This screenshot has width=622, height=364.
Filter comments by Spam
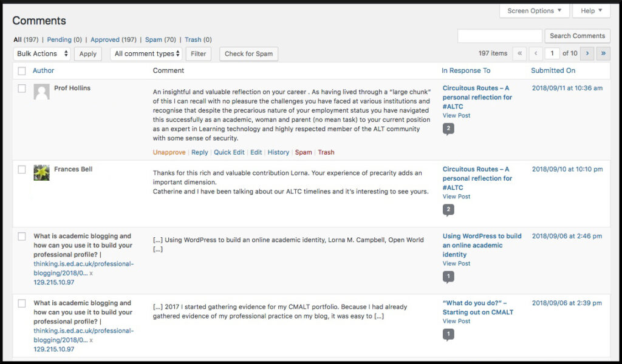pos(154,40)
